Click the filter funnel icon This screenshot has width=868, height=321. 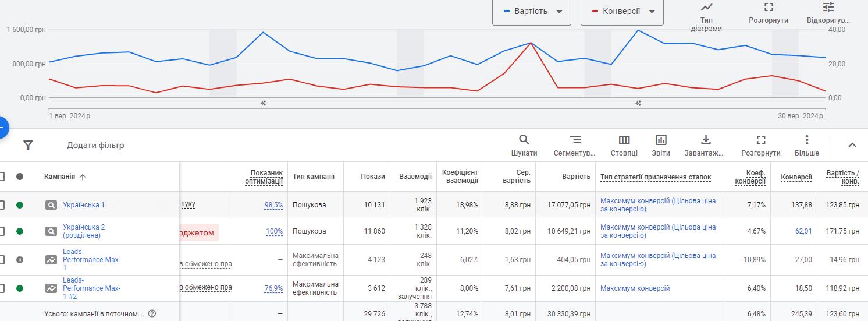[28, 145]
